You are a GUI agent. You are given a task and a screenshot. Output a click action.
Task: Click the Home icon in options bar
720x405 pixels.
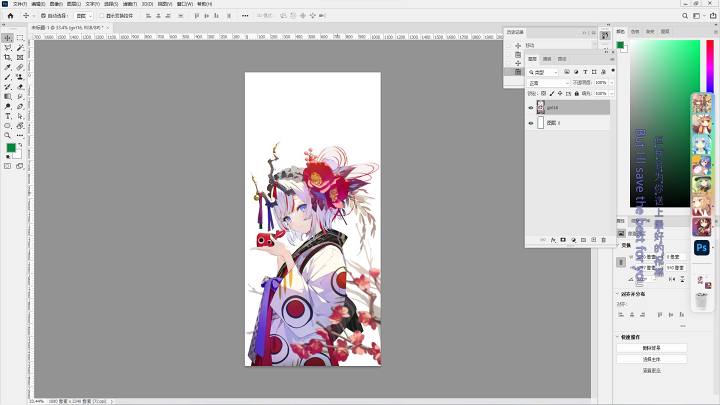coord(11,16)
